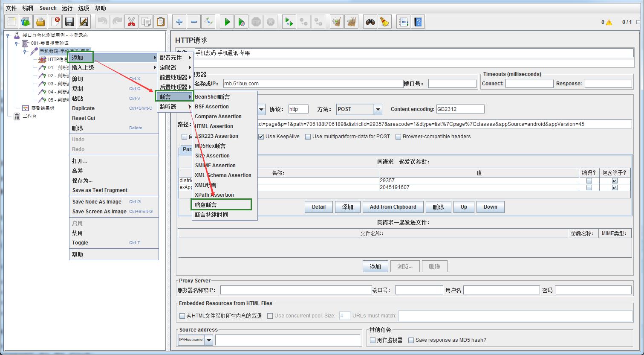Viewport: 644px width, 355px height.
Task: Click the Toggle enable/disable toolbar icon
Action: coord(208,22)
